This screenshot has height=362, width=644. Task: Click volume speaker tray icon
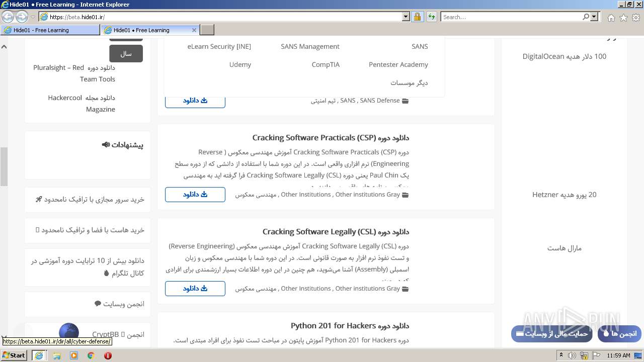[572, 355]
